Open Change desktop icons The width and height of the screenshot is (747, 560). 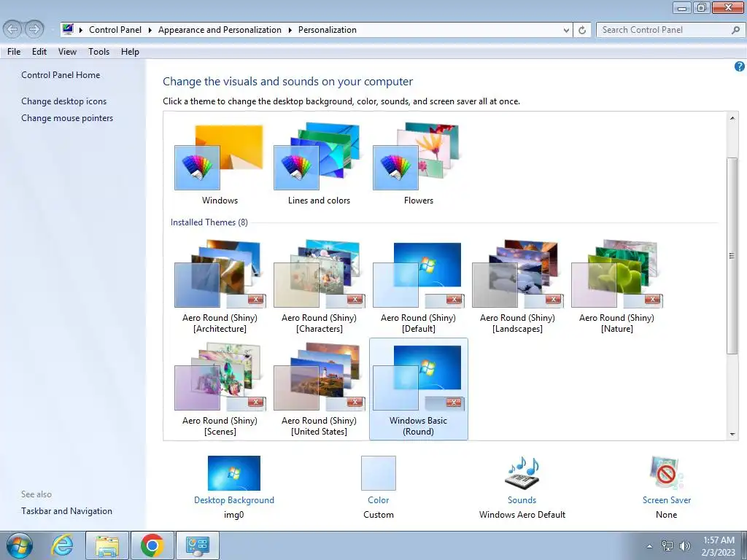[64, 101]
